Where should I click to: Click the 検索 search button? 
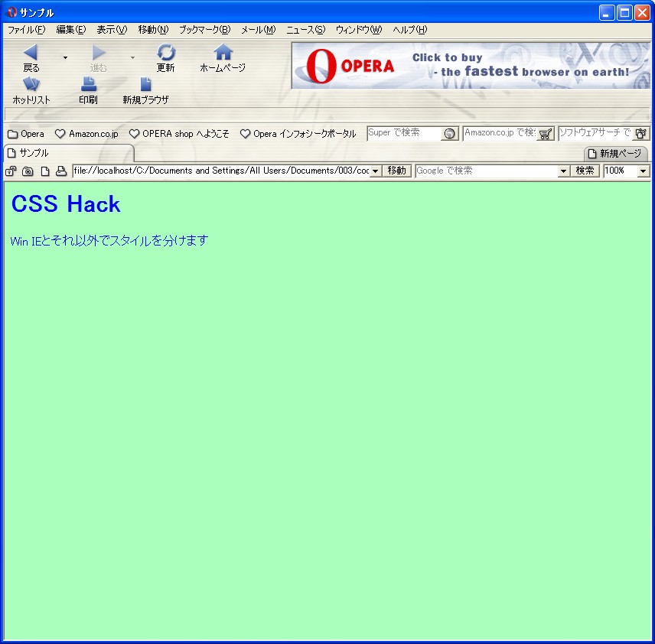[x=585, y=171]
